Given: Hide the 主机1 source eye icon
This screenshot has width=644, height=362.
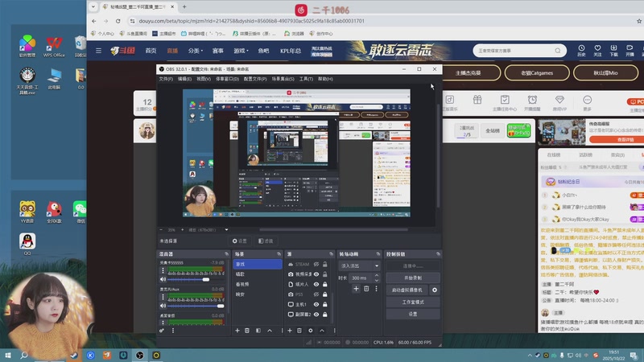Looking at the screenshot, I should [316, 305].
